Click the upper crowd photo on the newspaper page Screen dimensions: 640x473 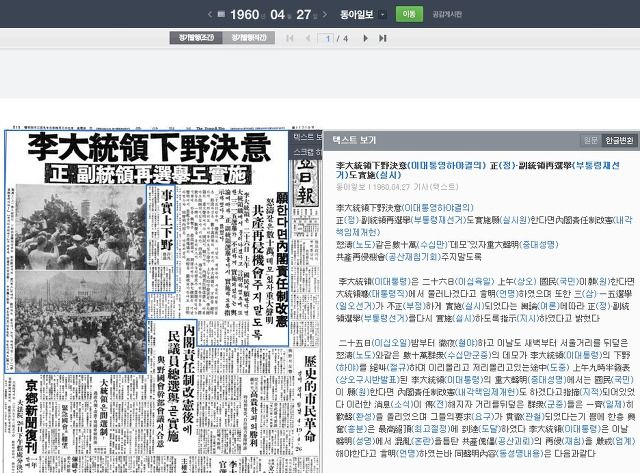(80, 227)
